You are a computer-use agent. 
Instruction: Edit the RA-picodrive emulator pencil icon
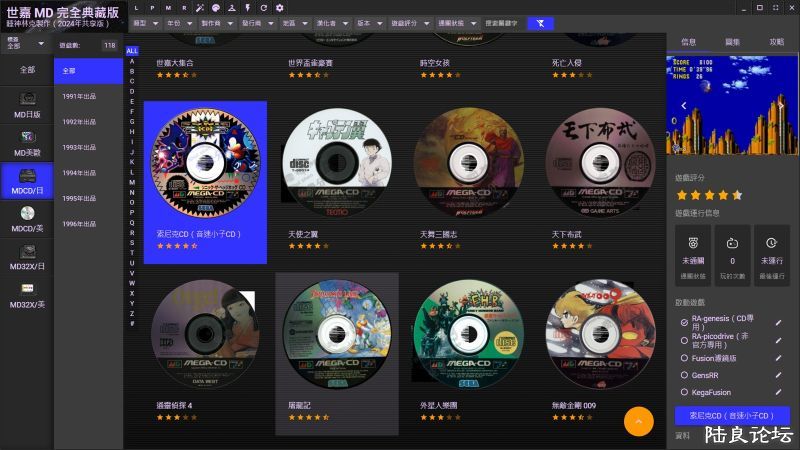778,340
